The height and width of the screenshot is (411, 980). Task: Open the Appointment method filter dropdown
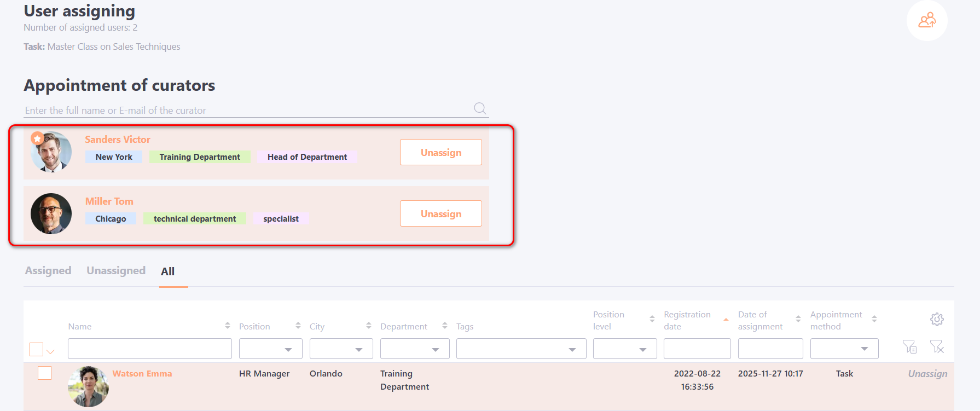(x=844, y=349)
